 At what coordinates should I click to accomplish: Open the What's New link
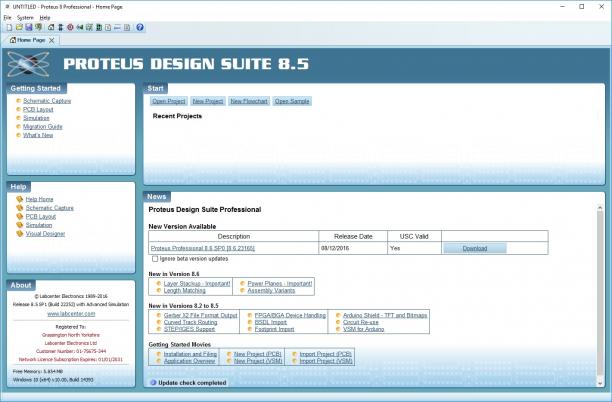[x=38, y=135]
